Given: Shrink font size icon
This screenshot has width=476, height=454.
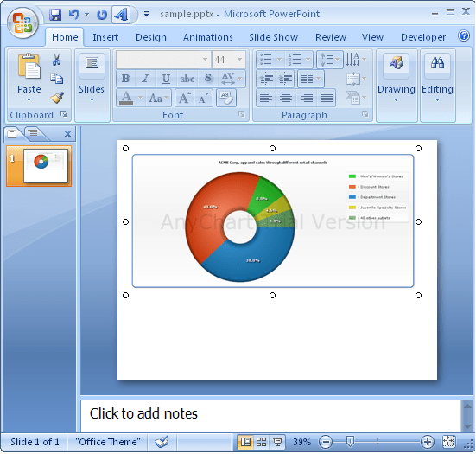Looking at the screenshot, I should 203,98.
